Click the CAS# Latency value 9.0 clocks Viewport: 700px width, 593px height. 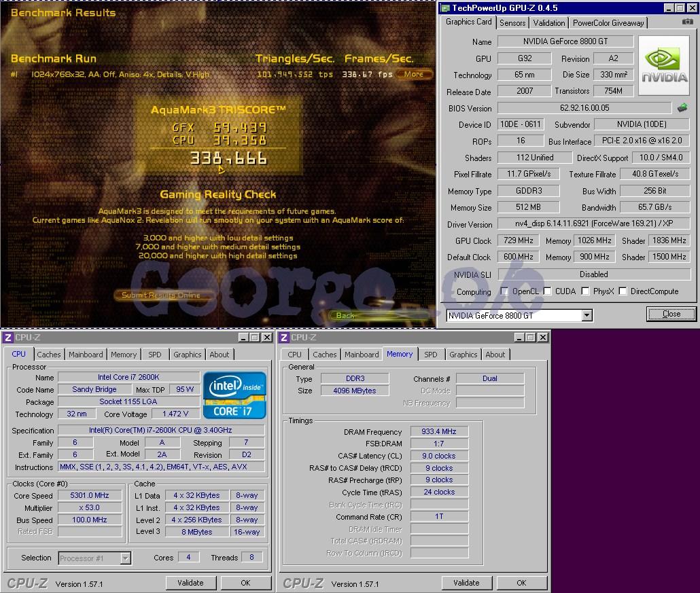[439, 456]
